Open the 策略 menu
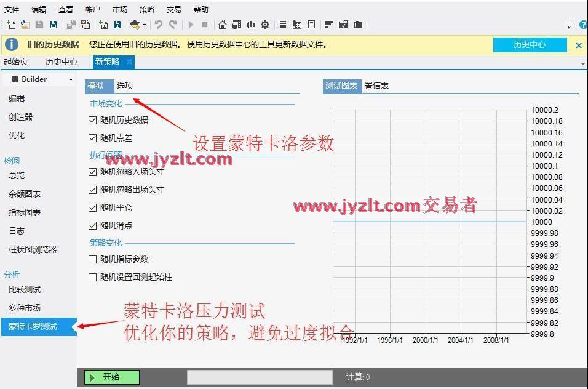Image resolution: width=588 pixels, height=389 pixels. pyautogui.click(x=146, y=9)
